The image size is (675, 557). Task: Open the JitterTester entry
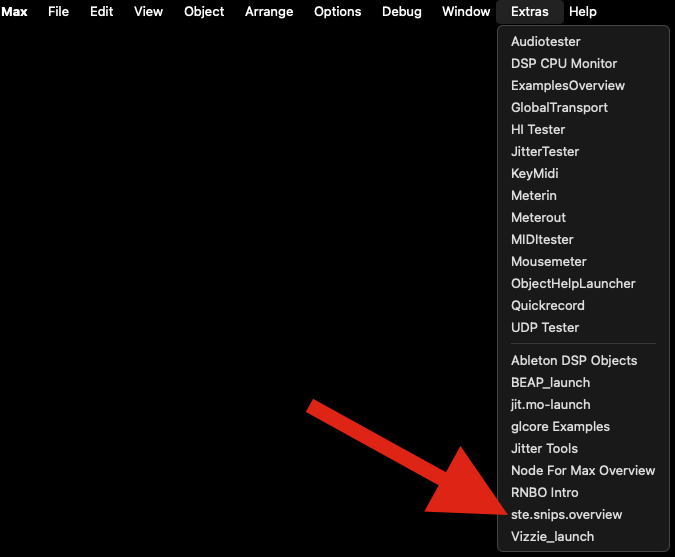coord(544,152)
